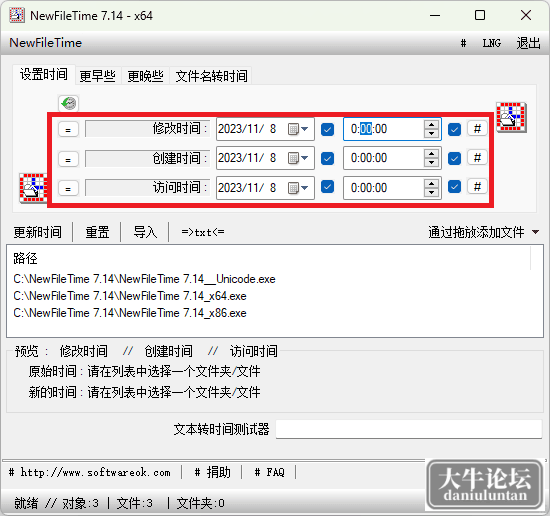Viewport: 550px width, 516px height.
Task: Open the calendar dropdown for 创建时间 date
Action: 298,158
